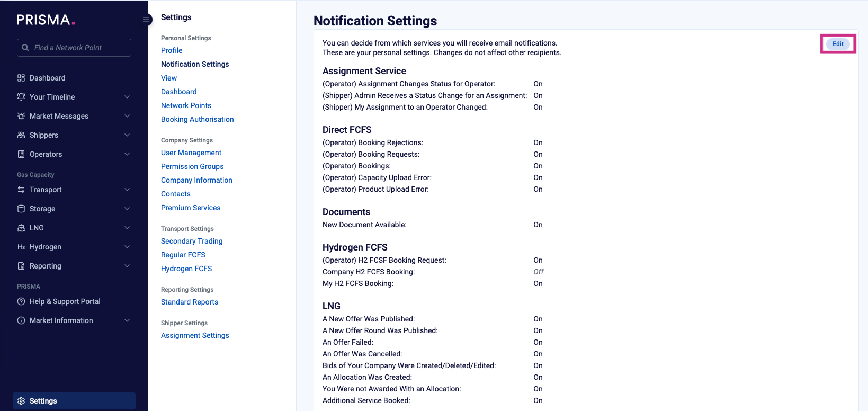Click the Dashboard grid icon in sidebar
This screenshot has width=868, height=411.
[21, 78]
